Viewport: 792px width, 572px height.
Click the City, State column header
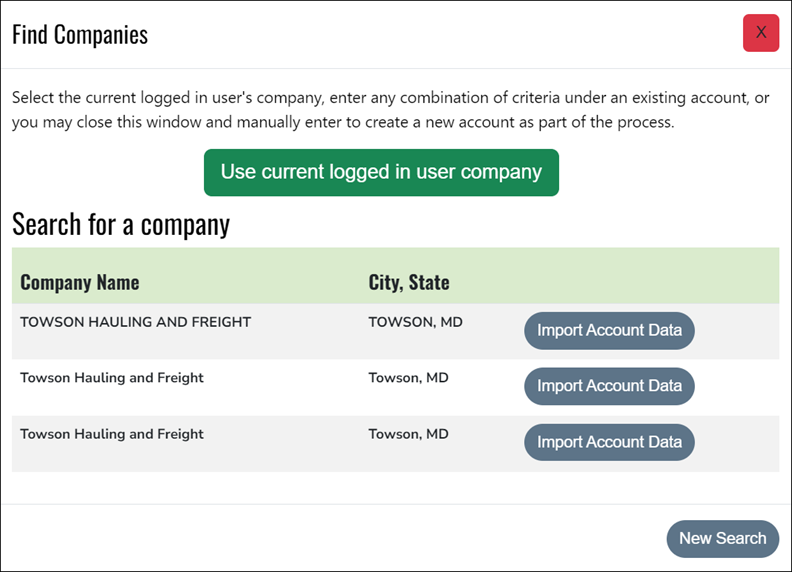point(409,282)
